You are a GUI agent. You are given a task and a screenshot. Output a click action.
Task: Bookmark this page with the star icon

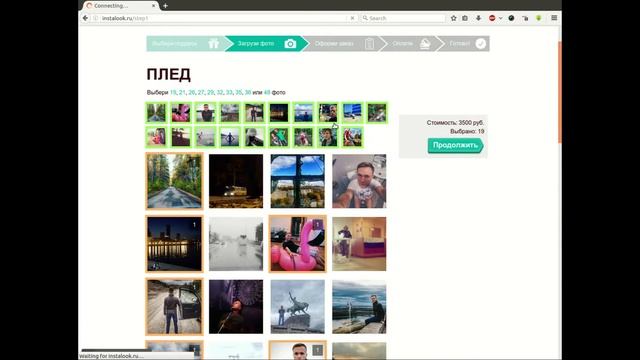pyautogui.click(x=453, y=18)
